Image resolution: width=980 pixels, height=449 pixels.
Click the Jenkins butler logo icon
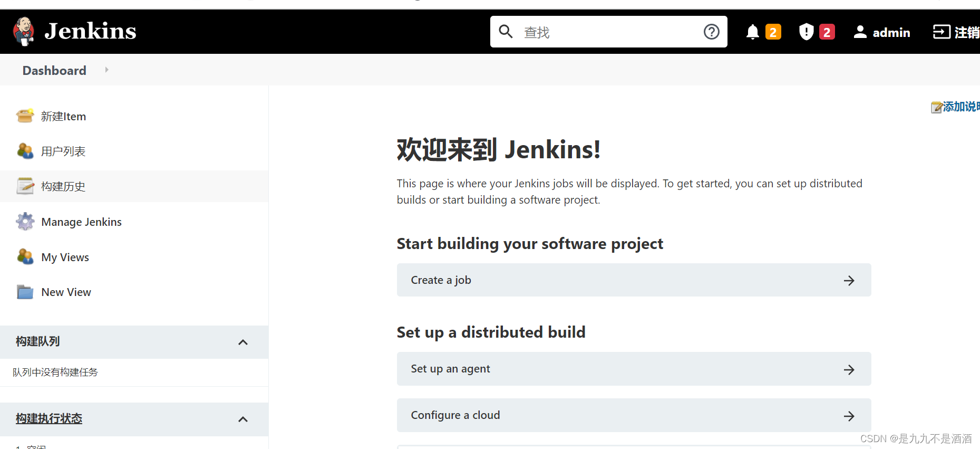pos(24,31)
